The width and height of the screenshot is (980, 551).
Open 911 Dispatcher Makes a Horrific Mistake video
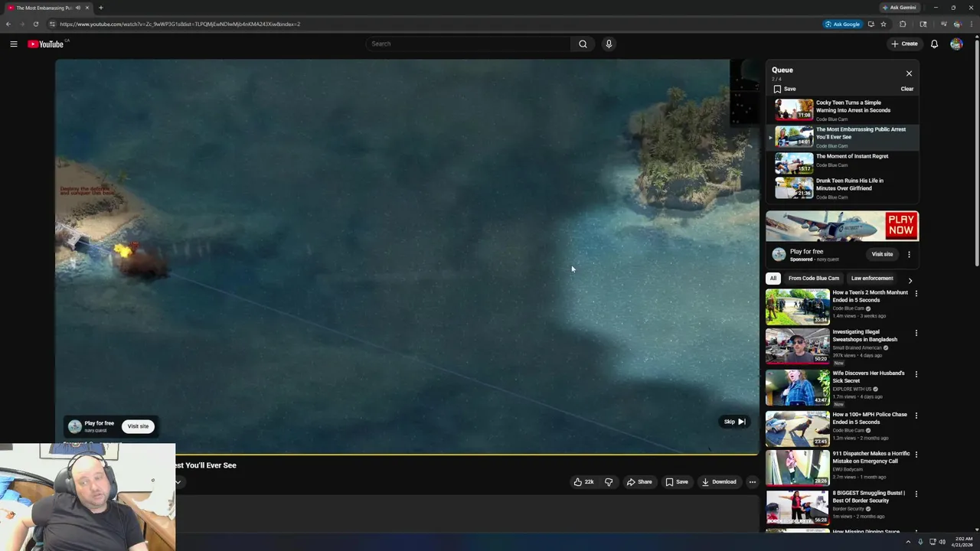[871, 457]
